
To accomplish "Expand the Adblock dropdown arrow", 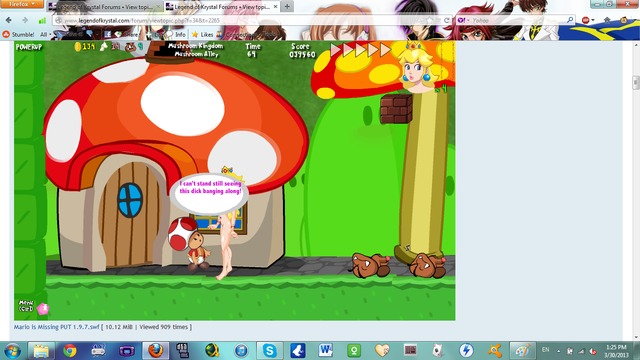I will tap(592, 20).
